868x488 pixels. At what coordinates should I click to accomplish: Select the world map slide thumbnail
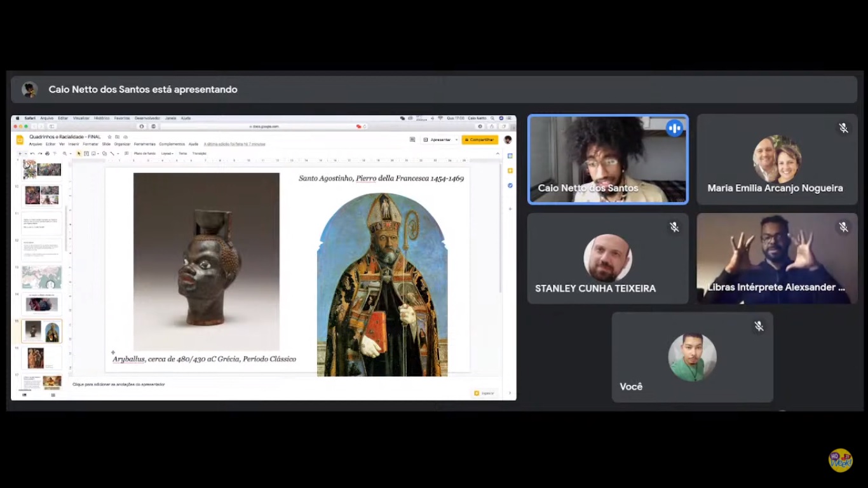coord(41,277)
